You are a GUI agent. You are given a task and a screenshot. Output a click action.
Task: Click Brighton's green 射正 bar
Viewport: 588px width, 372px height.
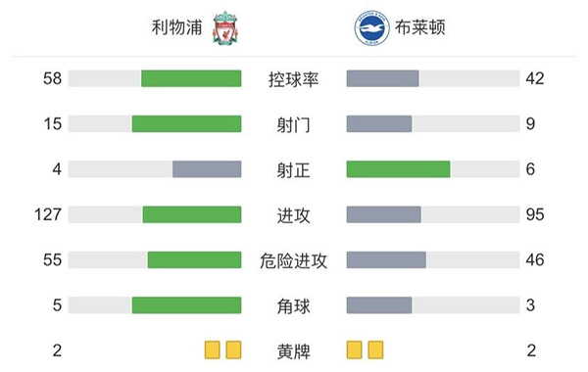click(x=398, y=169)
